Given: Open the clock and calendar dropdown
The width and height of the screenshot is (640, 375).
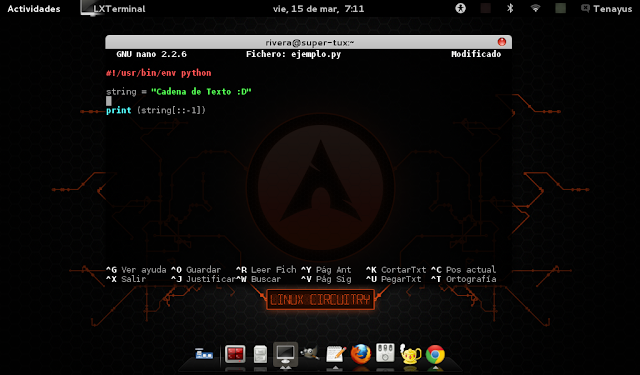Looking at the screenshot, I should click(318, 9).
